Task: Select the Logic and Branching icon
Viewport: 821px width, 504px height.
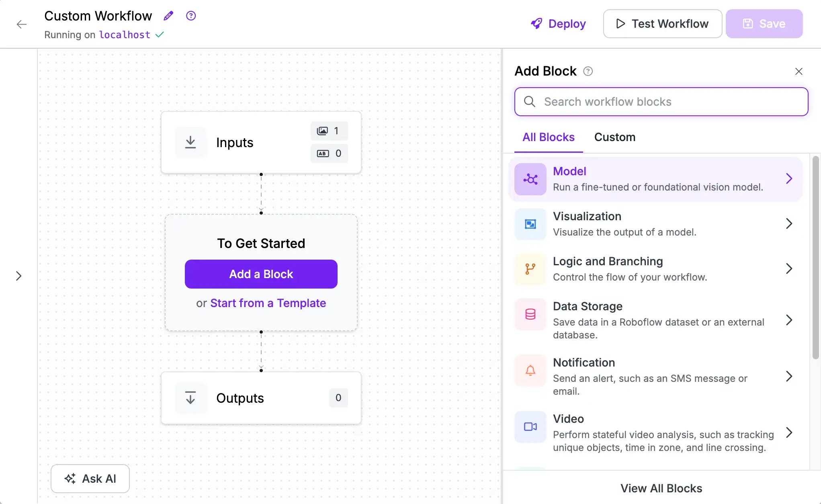Action: click(x=530, y=269)
